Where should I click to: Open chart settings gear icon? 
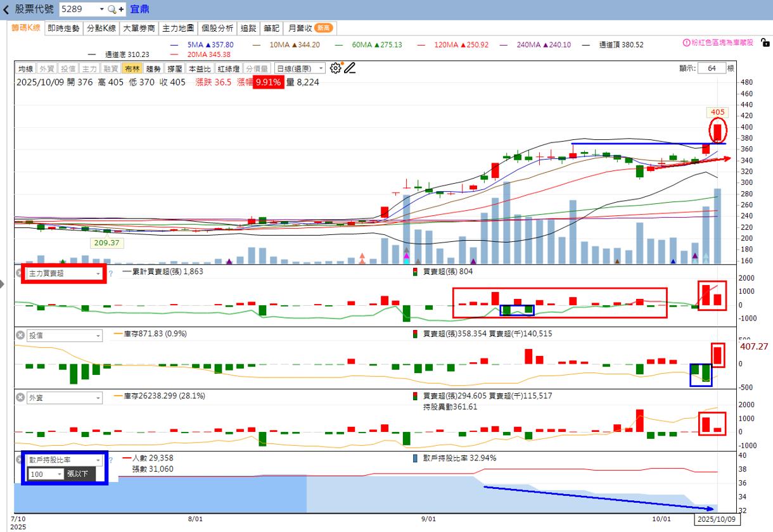pos(336,68)
